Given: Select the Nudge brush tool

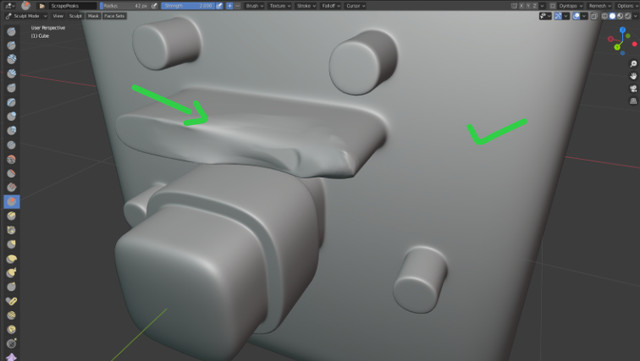Looking at the screenshot, I should click(11, 315).
